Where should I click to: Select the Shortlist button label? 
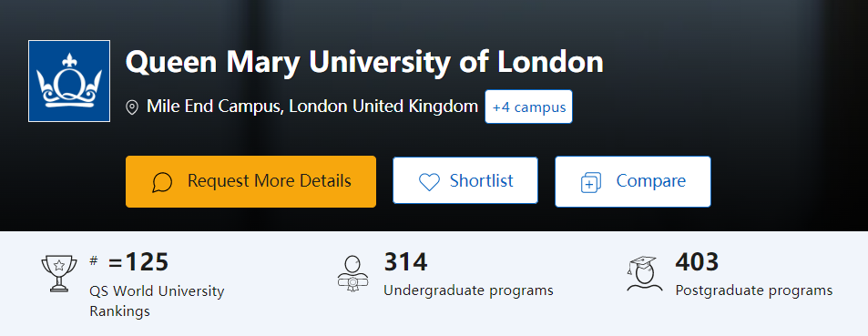(482, 180)
